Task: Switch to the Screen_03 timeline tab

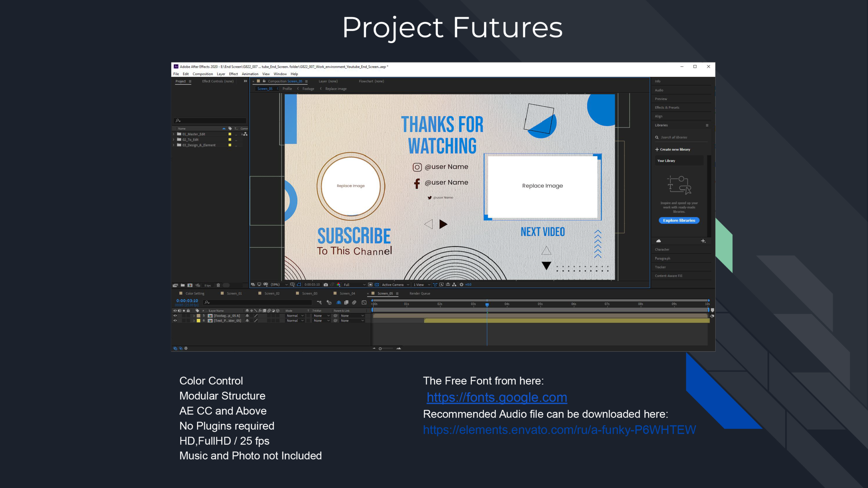Action: [309, 293]
